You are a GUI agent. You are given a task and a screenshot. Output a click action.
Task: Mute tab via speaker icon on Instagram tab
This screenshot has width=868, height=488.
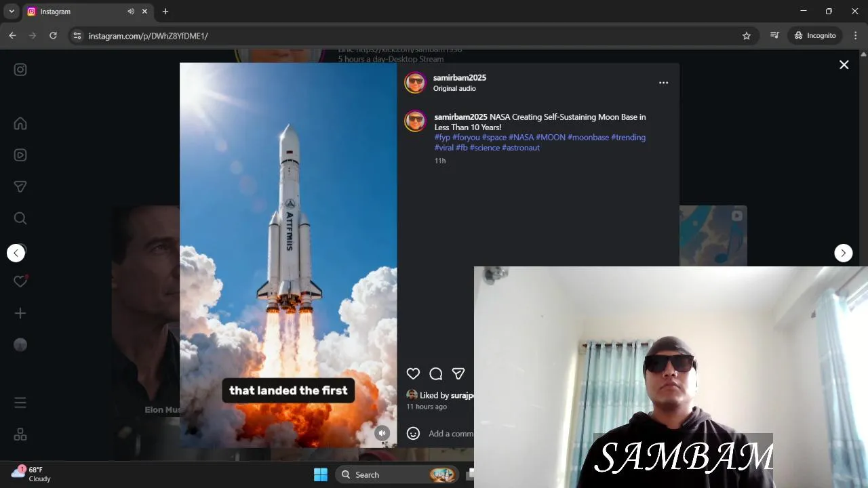tap(131, 12)
